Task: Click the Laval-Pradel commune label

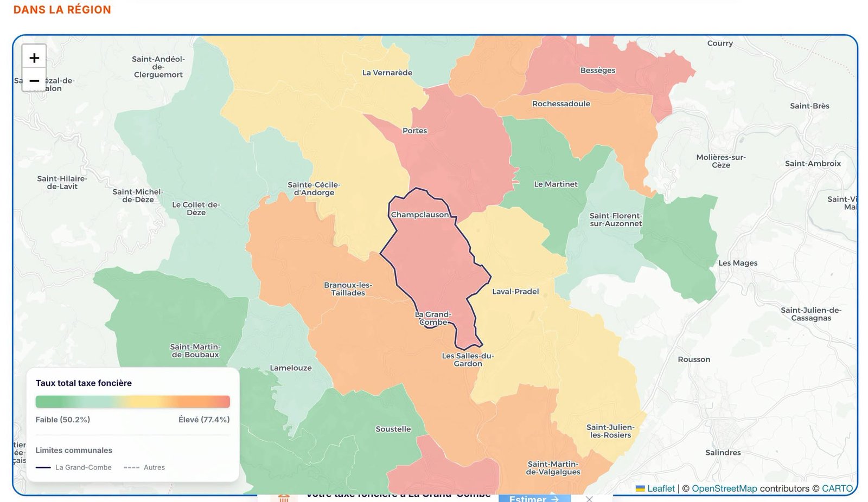Action: point(515,292)
